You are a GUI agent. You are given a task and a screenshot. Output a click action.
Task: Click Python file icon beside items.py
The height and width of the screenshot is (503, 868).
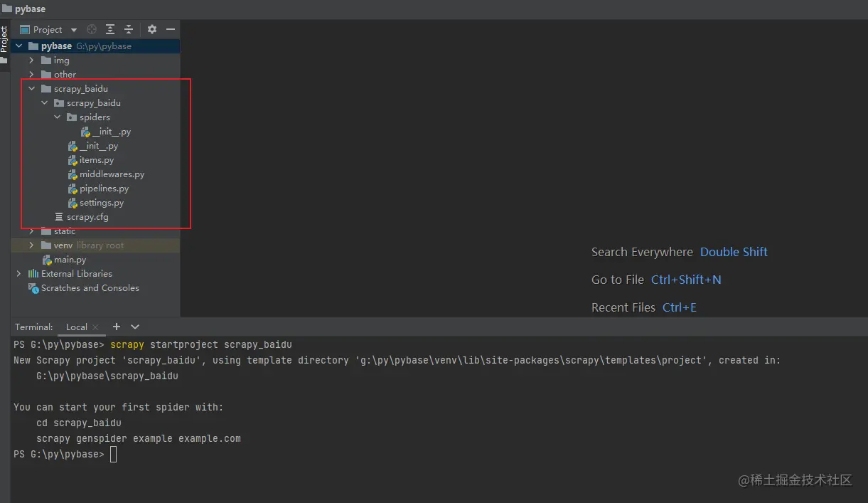pyautogui.click(x=73, y=160)
